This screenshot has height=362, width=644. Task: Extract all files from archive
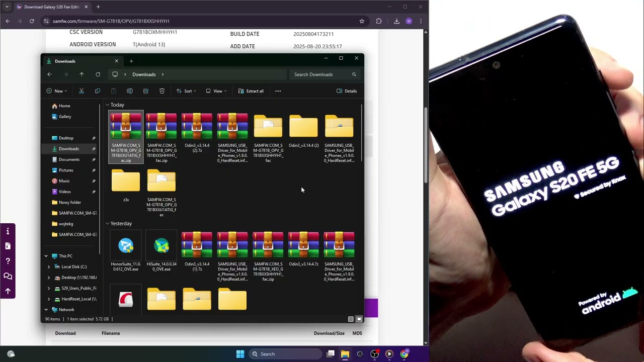251,91
